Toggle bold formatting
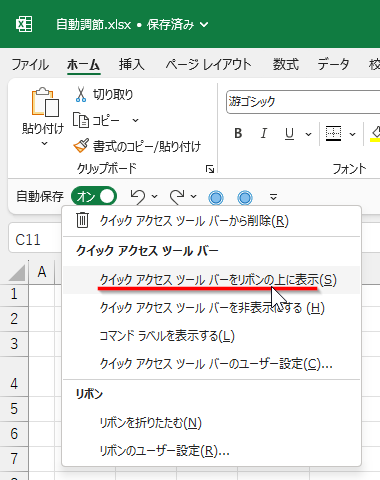The width and height of the screenshot is (380, 480). click(238, 134)
